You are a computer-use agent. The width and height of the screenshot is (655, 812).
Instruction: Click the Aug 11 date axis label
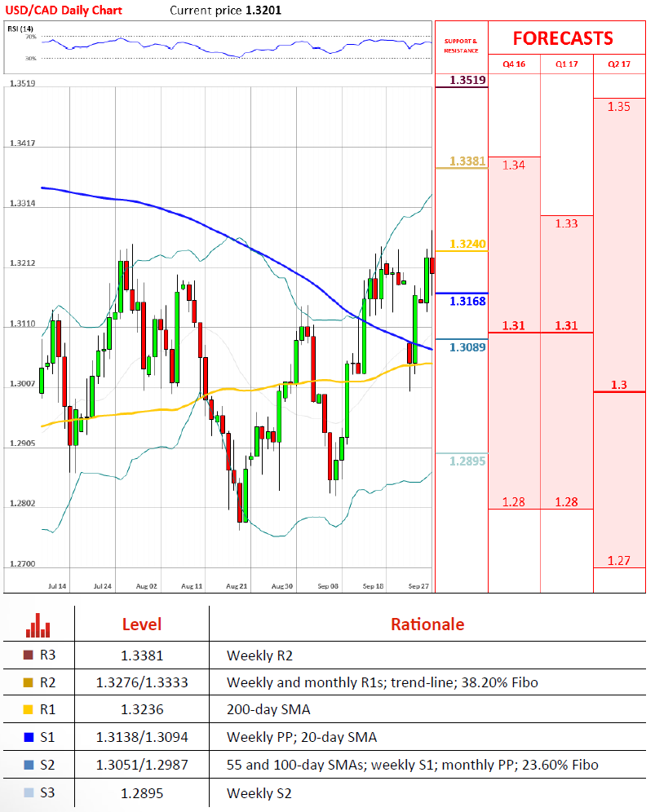(192, 586)
